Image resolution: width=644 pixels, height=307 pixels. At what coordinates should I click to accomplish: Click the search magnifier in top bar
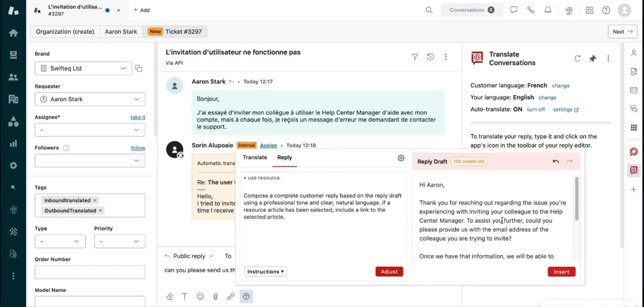tap(429, 10)
